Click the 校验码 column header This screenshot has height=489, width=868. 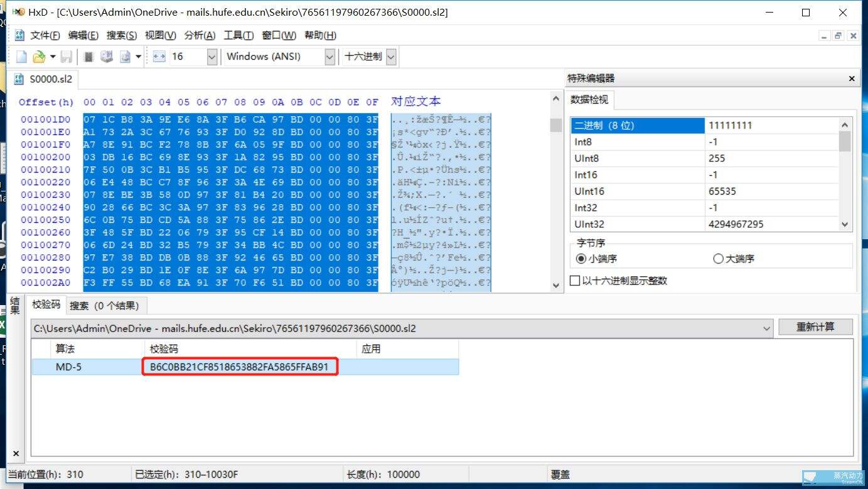(x=250, y=349)
